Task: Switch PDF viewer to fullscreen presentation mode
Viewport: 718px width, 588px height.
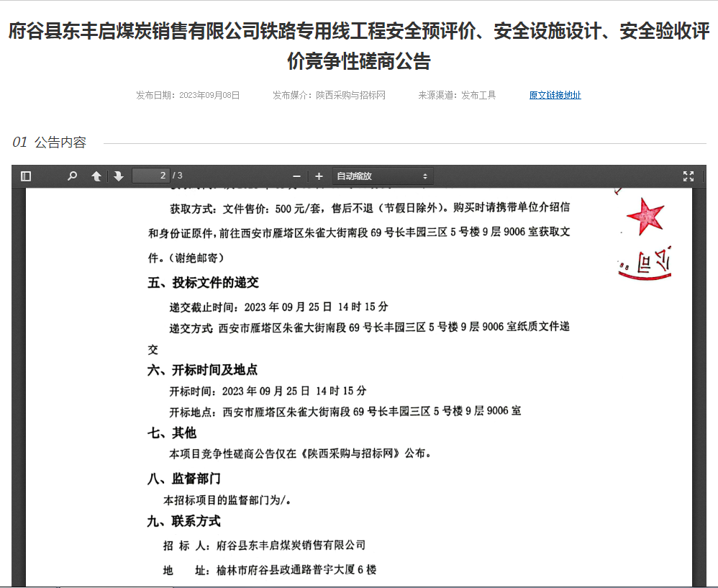Action: pos(689,176)
